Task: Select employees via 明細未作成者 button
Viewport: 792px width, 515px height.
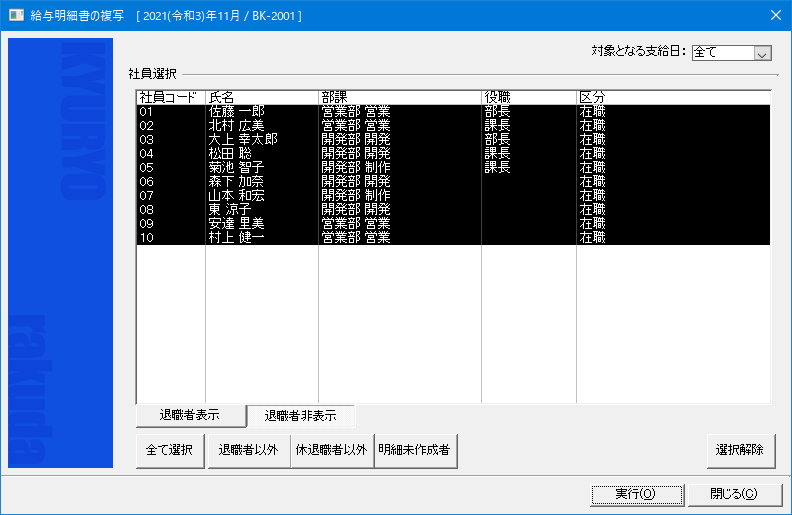Action: 415,450
